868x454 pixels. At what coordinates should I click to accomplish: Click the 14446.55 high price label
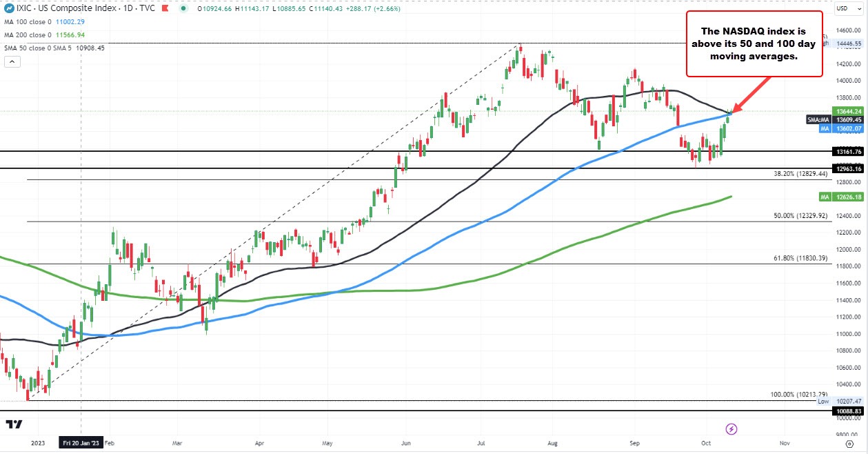click(x=848, y=43)
